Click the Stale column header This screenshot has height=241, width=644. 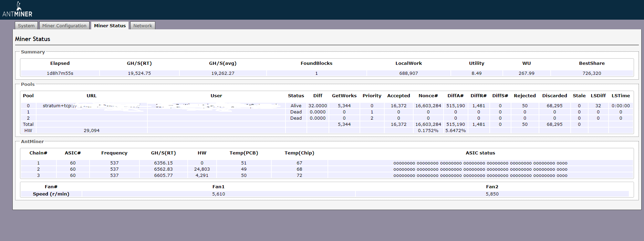click(579, 96)
